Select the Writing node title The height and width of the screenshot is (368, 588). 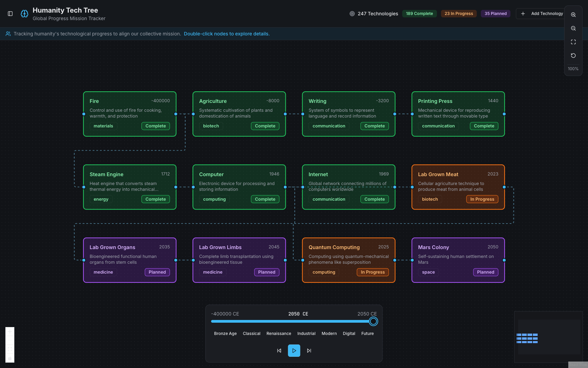click(317, 101)
